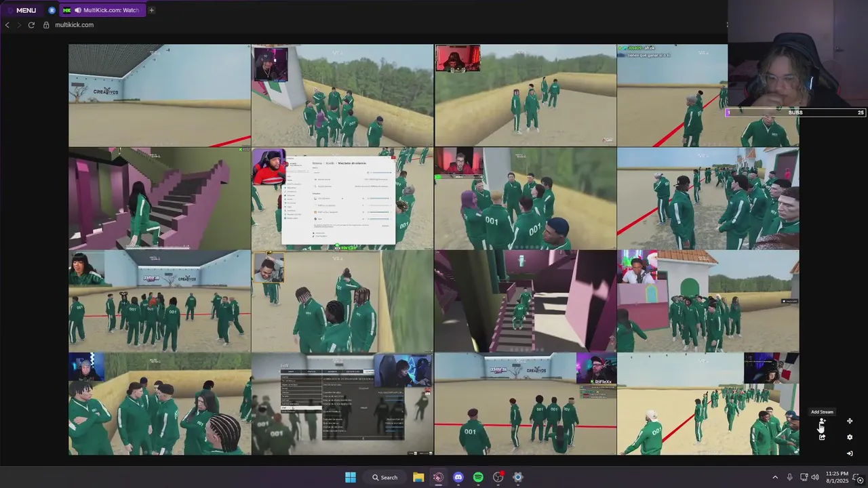Click the gear app icon in taskbar
The image size is (868, 488).
tap(518, 477)
